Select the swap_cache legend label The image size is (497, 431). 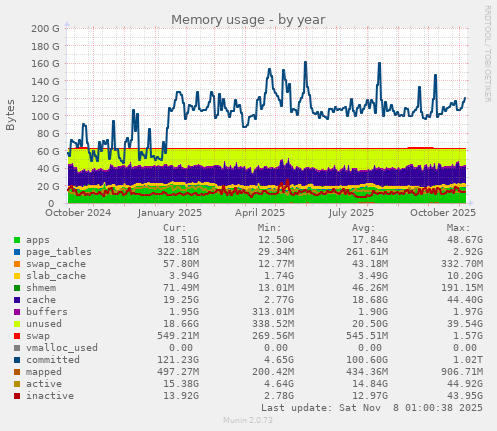(x=56, y=264)
